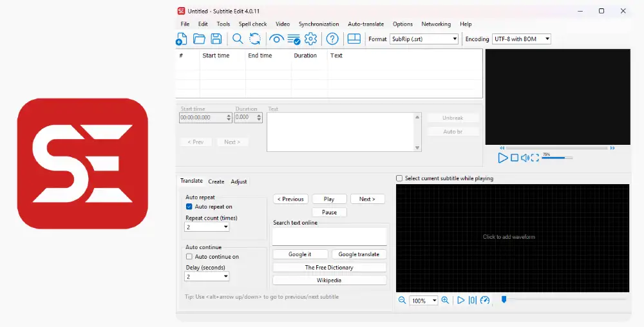This screenshot has height=327, width=644.
Task: Open the Format SubRip dropdown
Action: [x=424, y=39]
